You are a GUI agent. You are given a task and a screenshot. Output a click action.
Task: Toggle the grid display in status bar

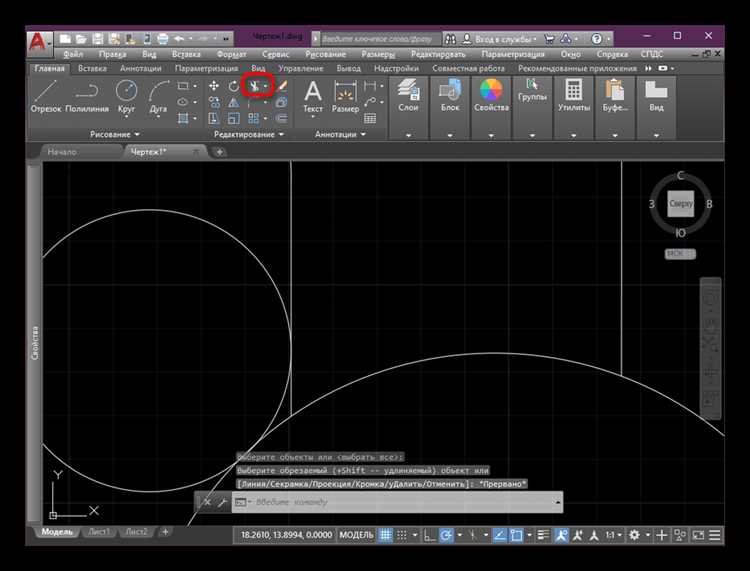point(386,535)
